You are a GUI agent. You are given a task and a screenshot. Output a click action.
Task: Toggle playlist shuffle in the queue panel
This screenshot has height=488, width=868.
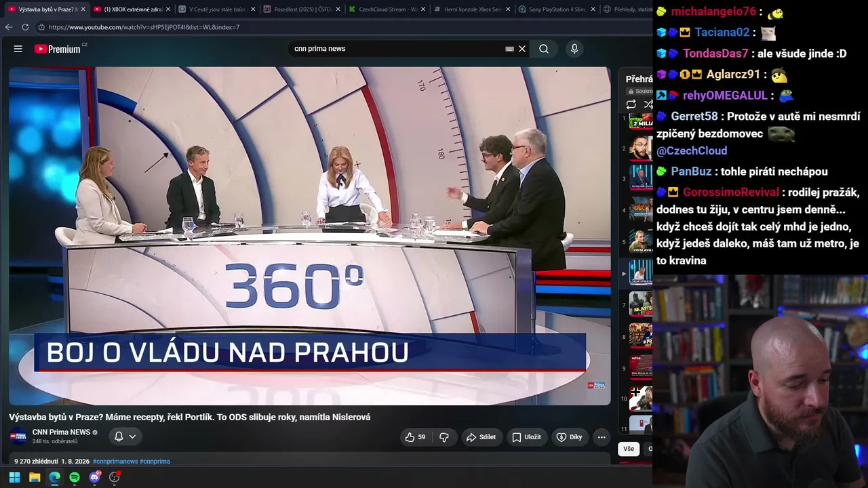pos(648,104)
